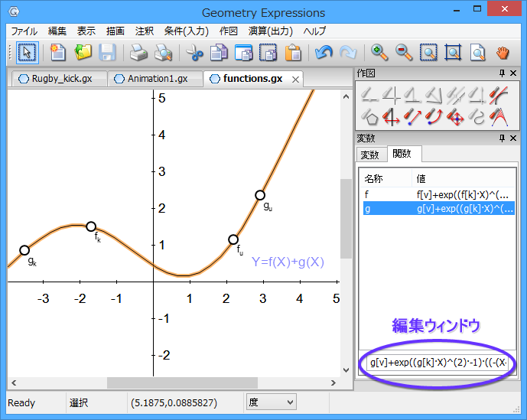Paste from clipboard
Image resolution: width=527 pixels, height=420 pixels.
point(293,53)
